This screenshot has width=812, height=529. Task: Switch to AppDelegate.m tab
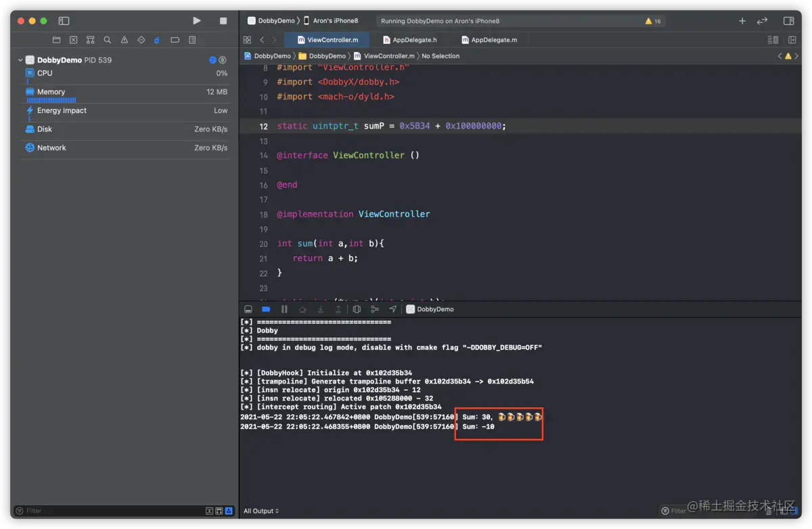click(x=489, y=40)
